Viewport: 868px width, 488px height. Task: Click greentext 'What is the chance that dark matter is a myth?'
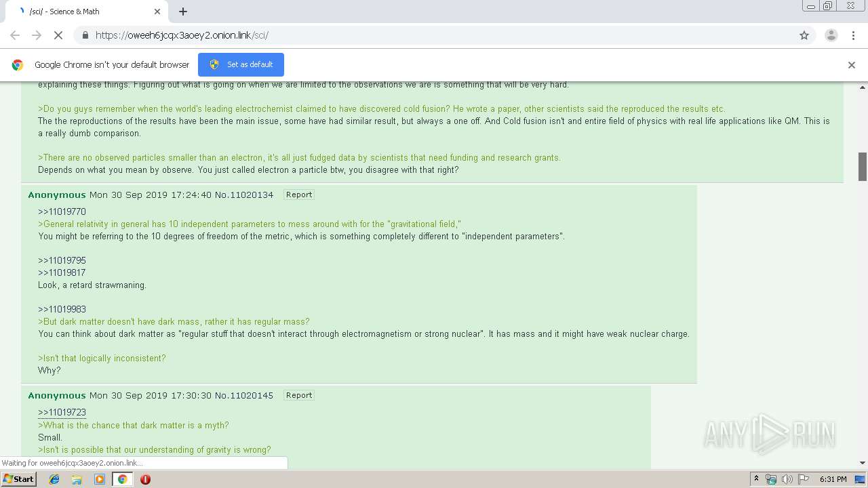[134, 426]
